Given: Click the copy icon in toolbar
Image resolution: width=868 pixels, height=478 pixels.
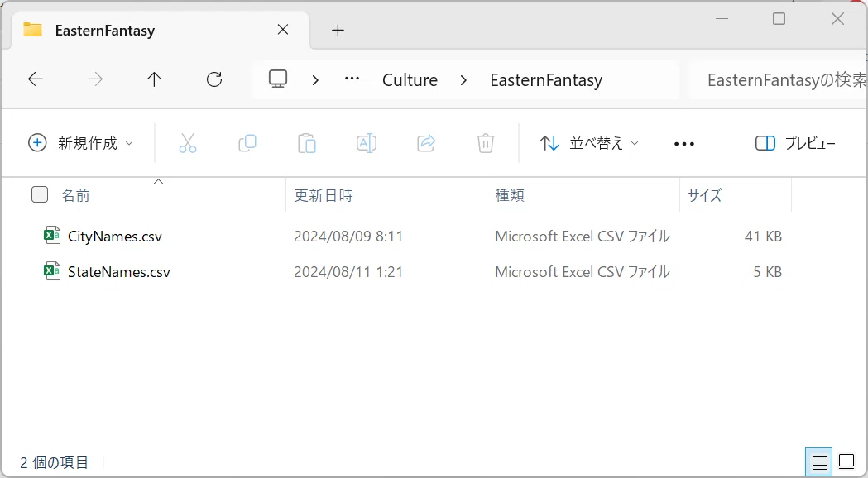Looking at the screenshot, I should [247, 143].
